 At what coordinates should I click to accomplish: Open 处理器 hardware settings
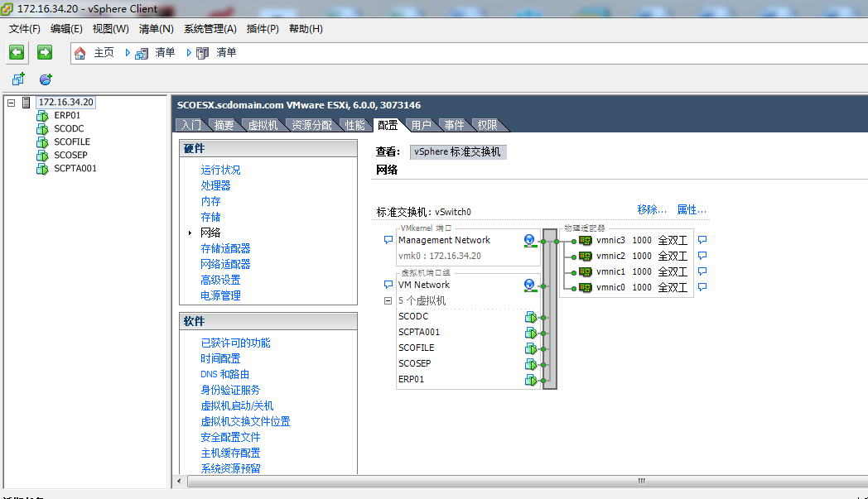pyautogui.click(x=215, y=185)
